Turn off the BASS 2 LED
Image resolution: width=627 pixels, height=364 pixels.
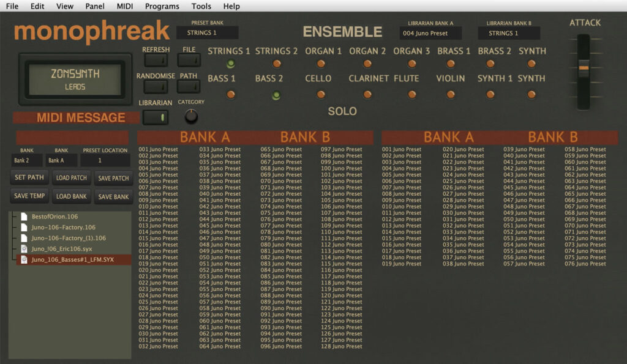(277, 95)
